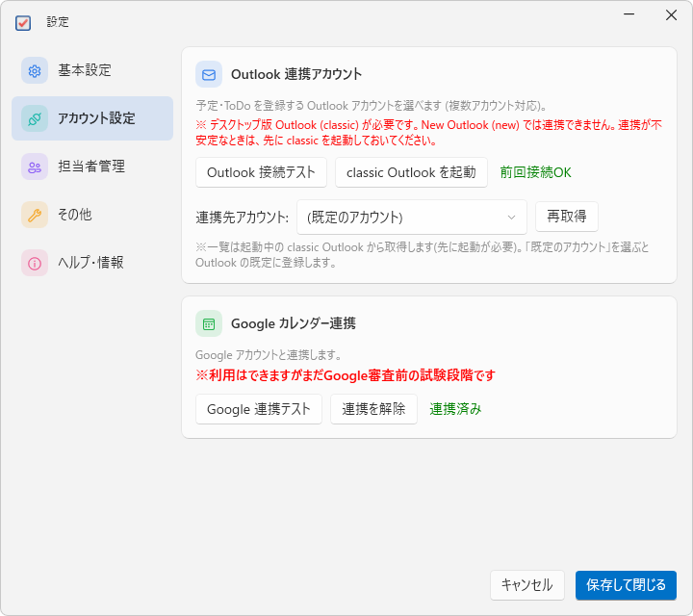Image resolution: width=693 pixels, height=616 pixels.
Task: Click the 連携済み status text
Action: click(455, 409)
